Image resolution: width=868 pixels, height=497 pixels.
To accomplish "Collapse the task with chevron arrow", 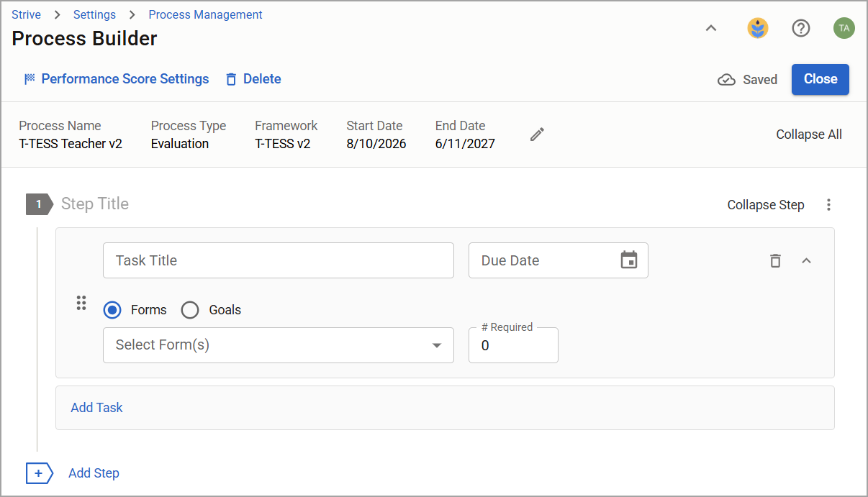I will click(x=806, y=260).
